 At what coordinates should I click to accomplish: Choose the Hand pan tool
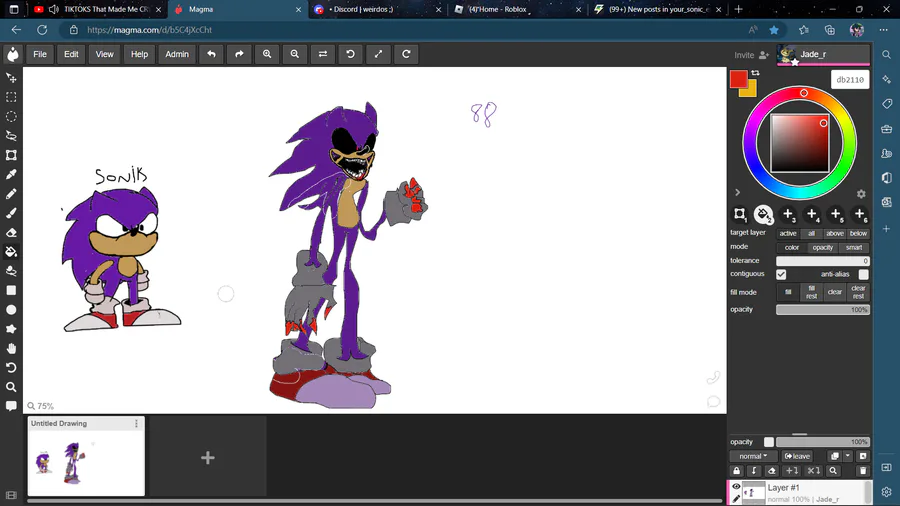point(11,348)
